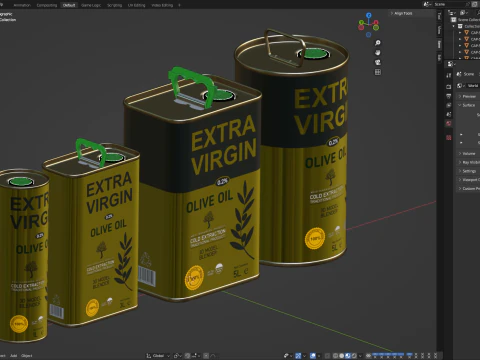Open the Add menu in viewport header
The image size is (480, 360).
click(13, 356)
